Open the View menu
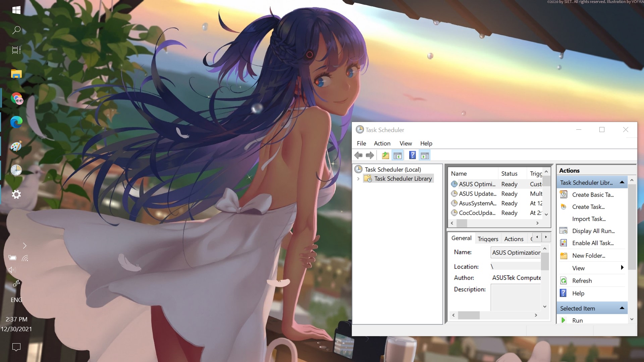The image size is (644, 362). pos(406,143)
